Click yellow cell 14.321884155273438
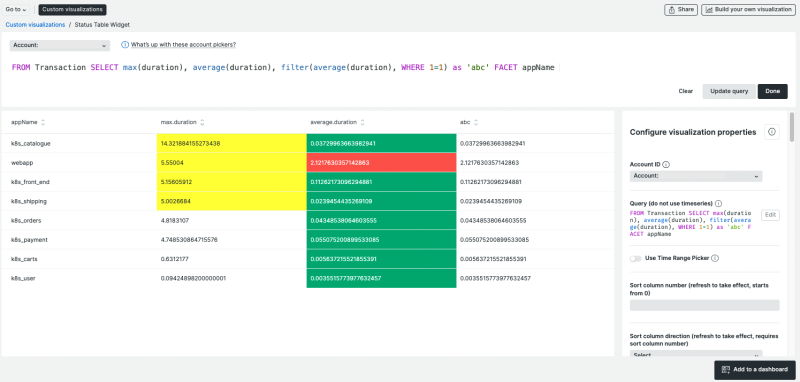The image size is (800, 382). [x=232, y=144]
